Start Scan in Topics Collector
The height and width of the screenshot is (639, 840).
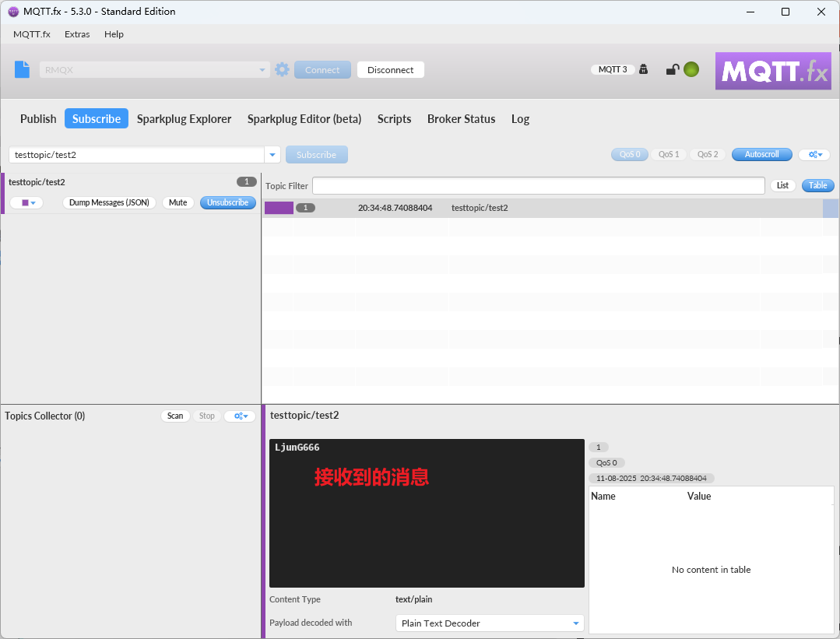175,416
